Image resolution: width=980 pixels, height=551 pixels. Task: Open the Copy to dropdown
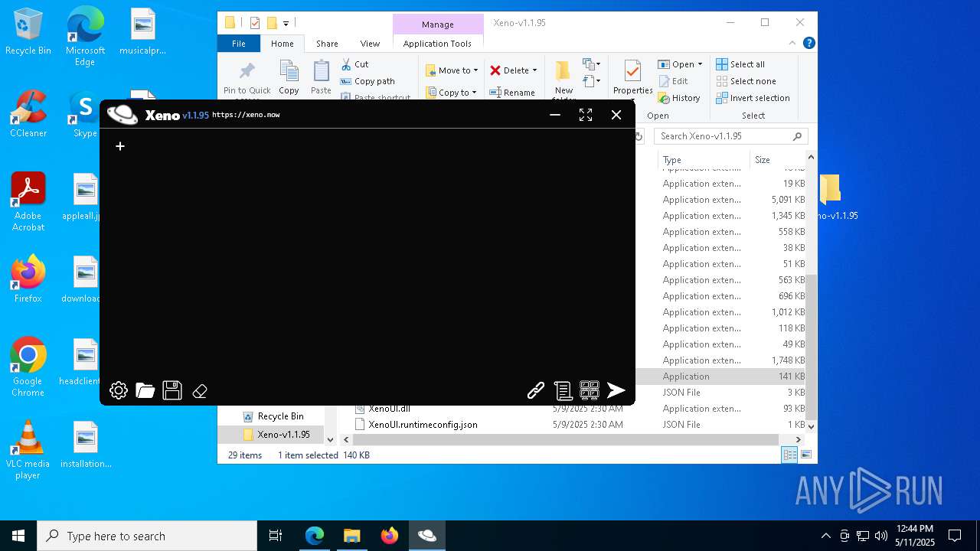pos(452,93)
